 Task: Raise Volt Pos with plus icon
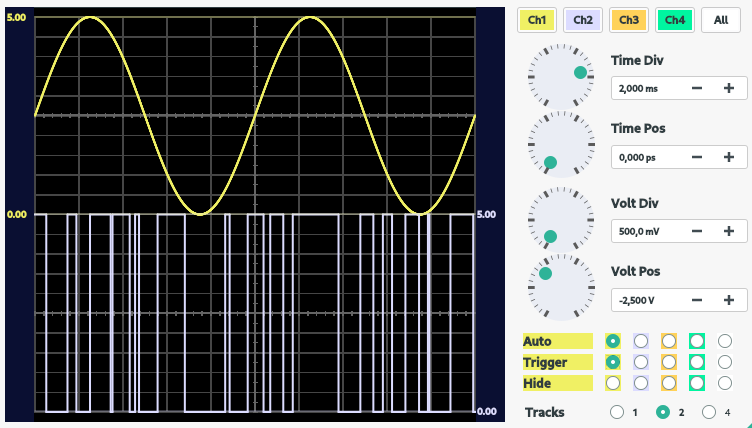click(729, 300)
